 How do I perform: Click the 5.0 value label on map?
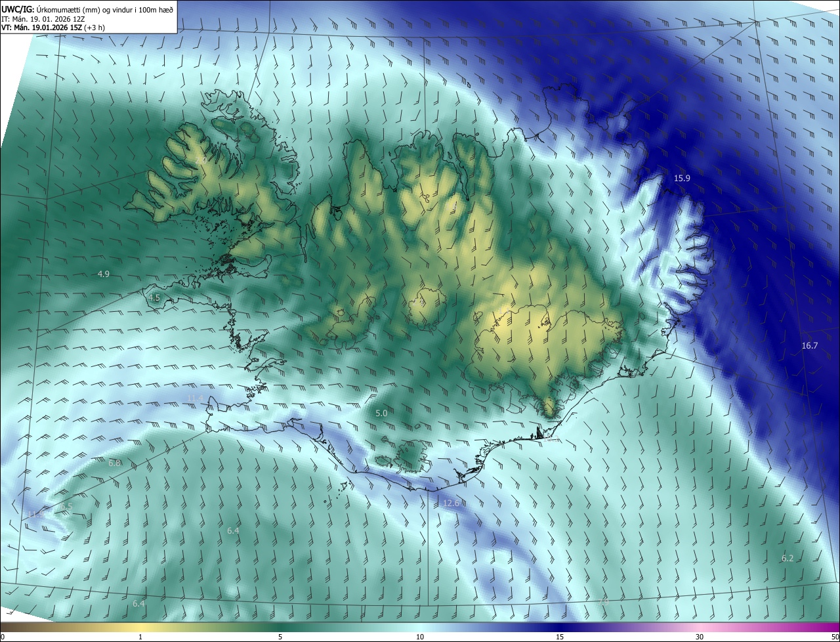click(x=381, y=414)
